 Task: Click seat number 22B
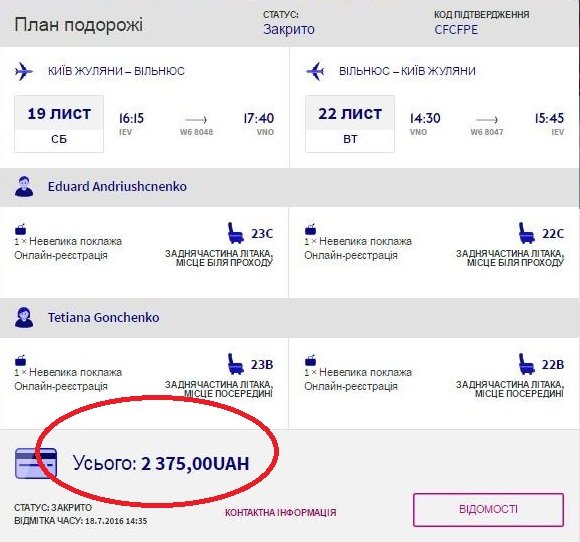pos(553,365)
